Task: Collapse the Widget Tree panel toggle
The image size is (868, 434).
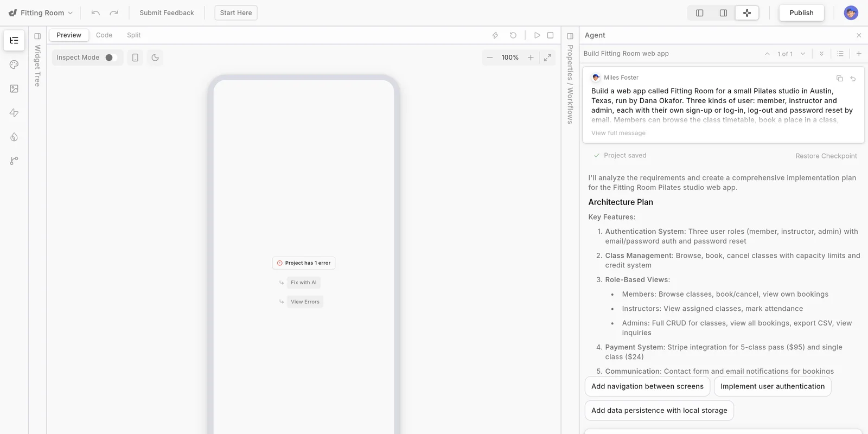Action: [x=37, y=36]
